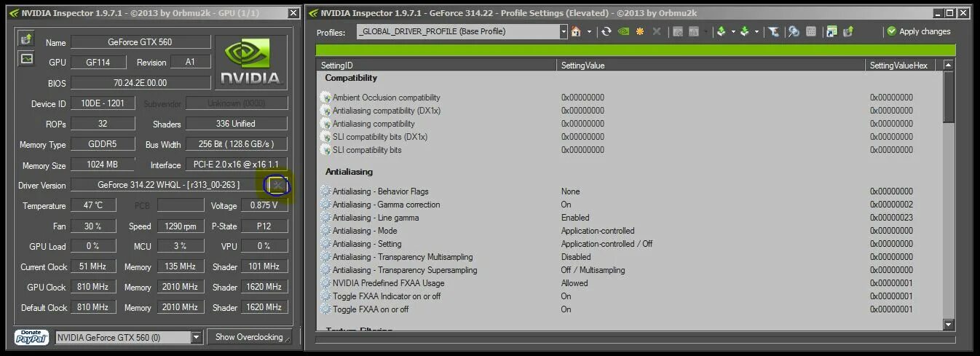Select Antialiasing - Line gamma row
The image size is (980, 356).
630,218
